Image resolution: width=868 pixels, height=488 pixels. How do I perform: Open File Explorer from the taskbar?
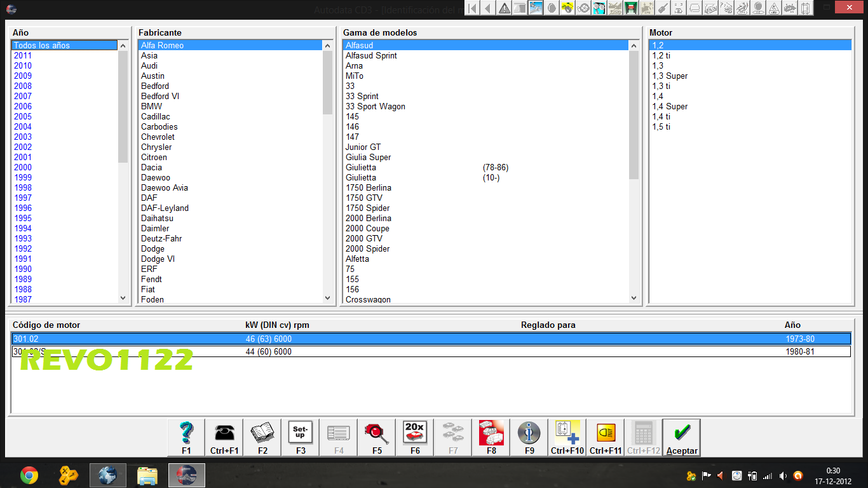click(x=147, y=475)
